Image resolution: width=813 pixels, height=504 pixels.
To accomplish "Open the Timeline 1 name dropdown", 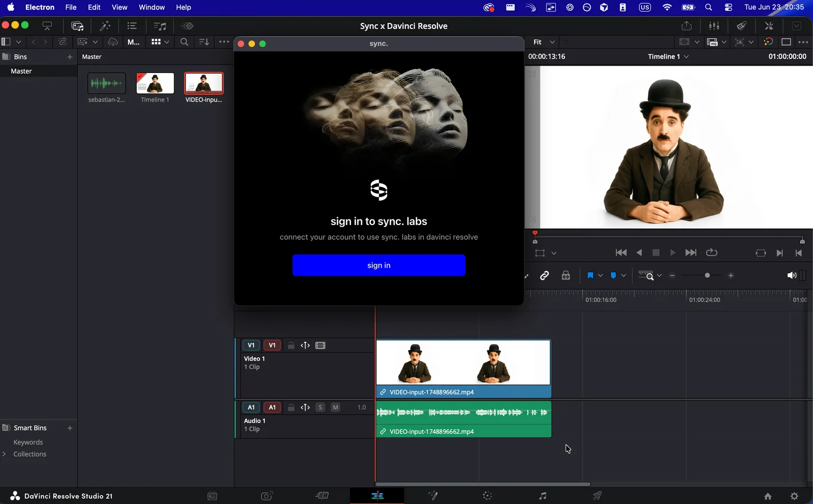I will tap(668, 56).
